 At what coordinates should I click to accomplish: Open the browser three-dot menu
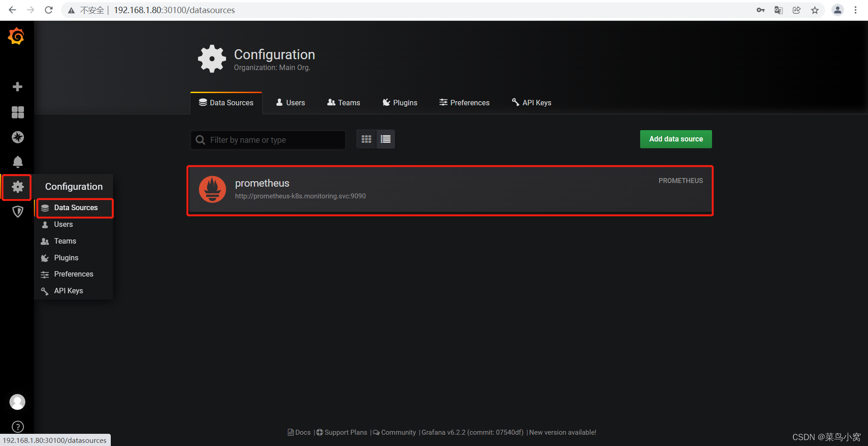[x=855, y=10]
